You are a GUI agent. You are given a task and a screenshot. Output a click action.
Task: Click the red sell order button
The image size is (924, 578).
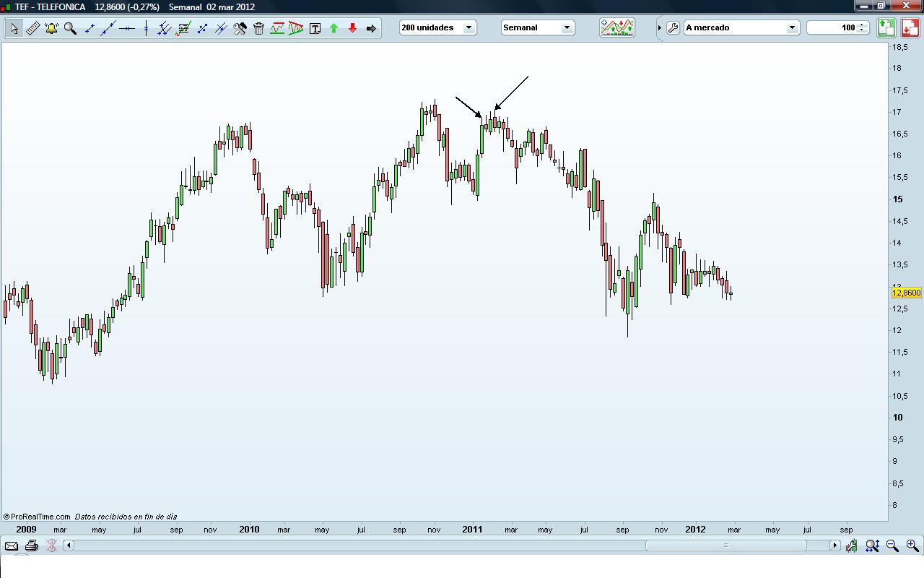[910, 27]
